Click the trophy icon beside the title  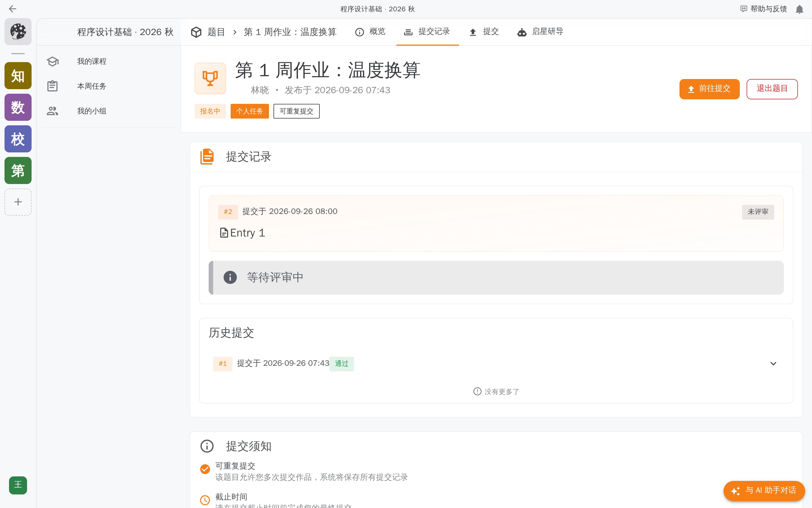pos(210,78)
